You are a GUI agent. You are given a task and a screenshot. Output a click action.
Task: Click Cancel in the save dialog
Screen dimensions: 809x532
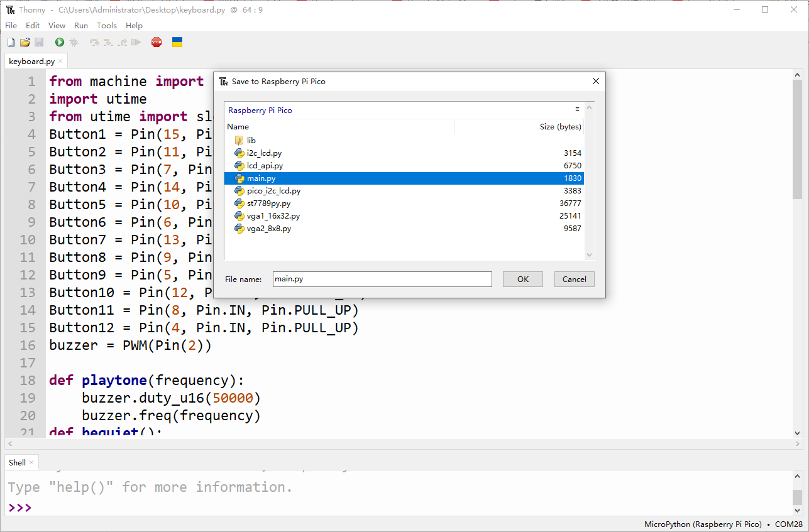[x=575, y=279]
